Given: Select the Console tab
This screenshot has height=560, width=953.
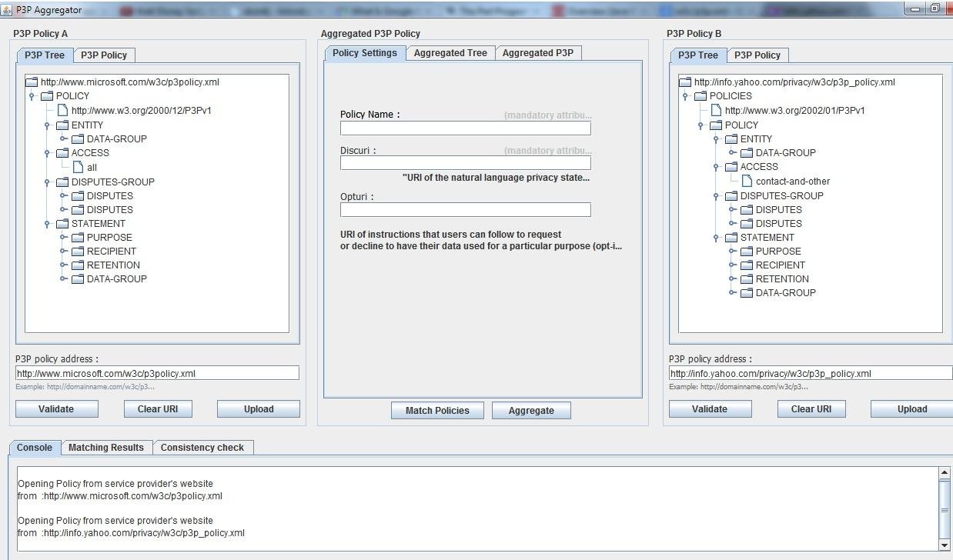Looking at the screenshot, I should point(35,448).
